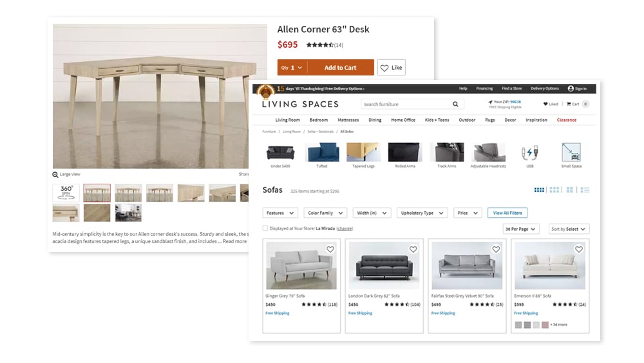Select the Rolled Arms filter icon
Viewport: 644px width, 363px height.
click(x=405, y=153)
